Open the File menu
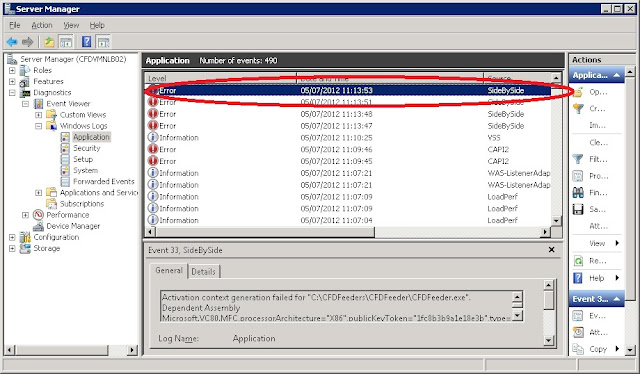 (15, 25)
